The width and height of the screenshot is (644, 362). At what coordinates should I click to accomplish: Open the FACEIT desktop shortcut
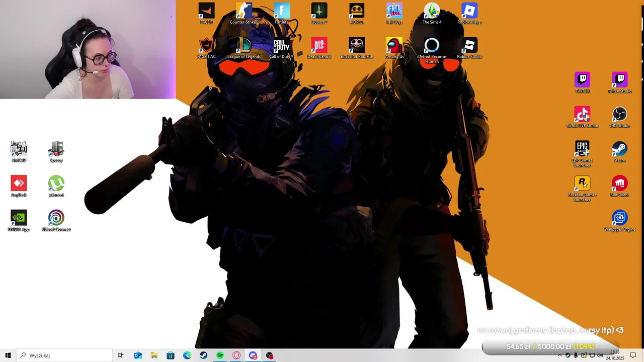tap(206, 14)
